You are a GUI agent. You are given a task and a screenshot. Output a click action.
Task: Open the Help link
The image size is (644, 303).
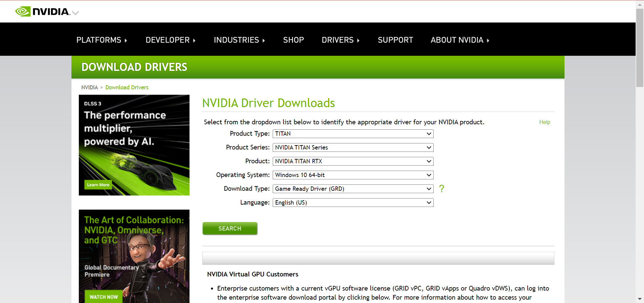click(x=544, y=122)
